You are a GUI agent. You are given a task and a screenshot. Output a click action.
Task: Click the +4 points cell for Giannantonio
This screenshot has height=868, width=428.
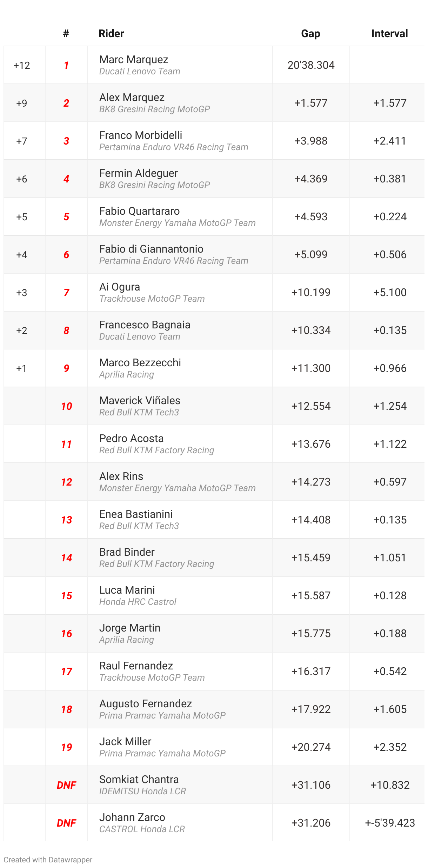[x=22, y=254]
